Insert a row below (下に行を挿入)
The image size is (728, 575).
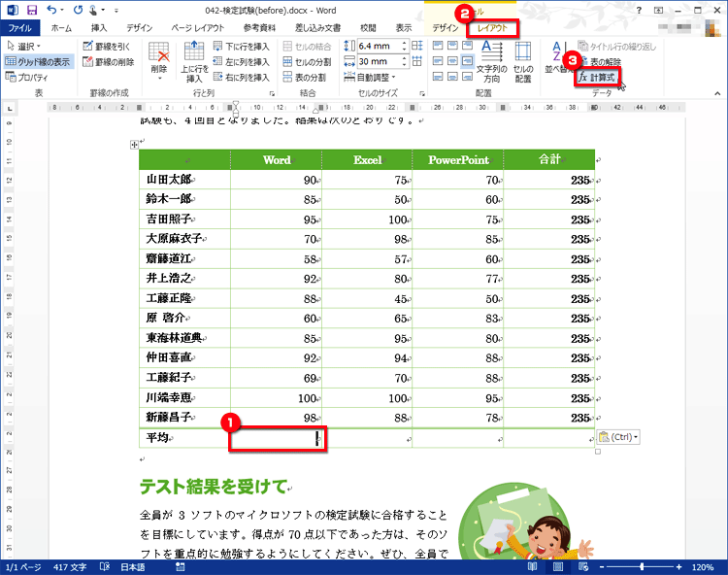click(x=242, y=47)
